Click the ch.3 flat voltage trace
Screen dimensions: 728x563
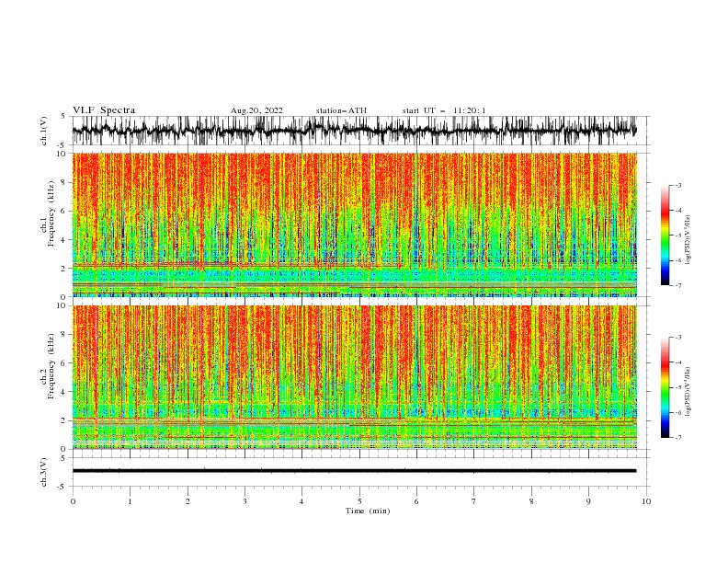click(x=354, y=471)
